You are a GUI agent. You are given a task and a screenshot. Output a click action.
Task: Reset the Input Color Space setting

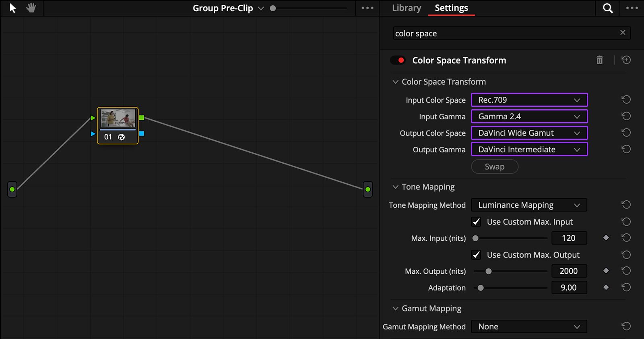tap(626, 100)
